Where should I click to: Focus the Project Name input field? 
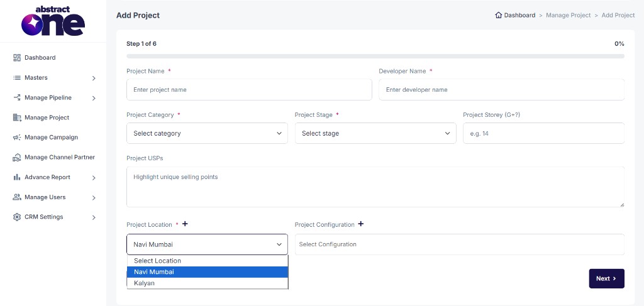click(x=249, y=89)
